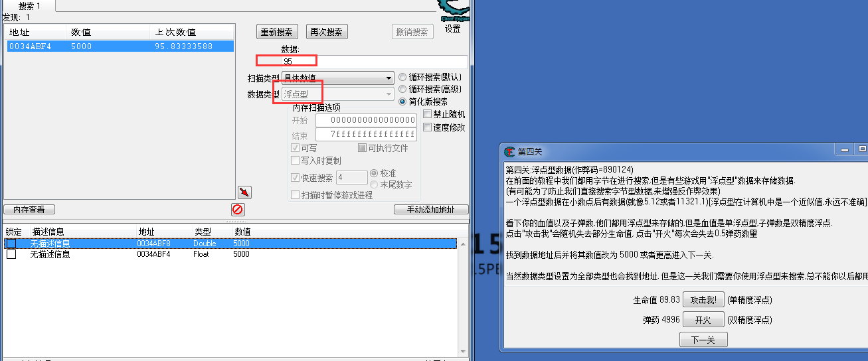Click into the 数据 value input field
This screenshot has width=868, height=361.
point(374,61)
